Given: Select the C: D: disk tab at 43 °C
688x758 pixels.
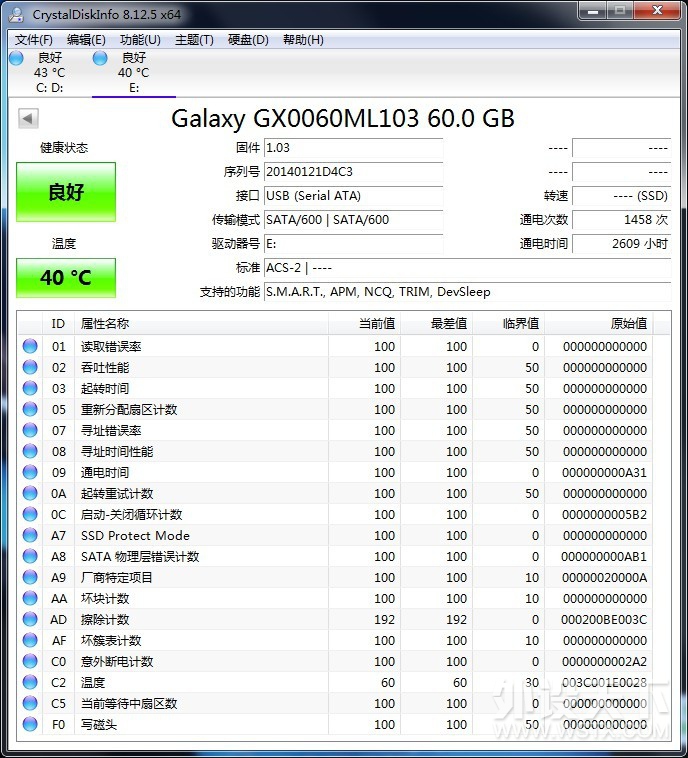Looking at the screenshot, I should (x=50, y=73).
